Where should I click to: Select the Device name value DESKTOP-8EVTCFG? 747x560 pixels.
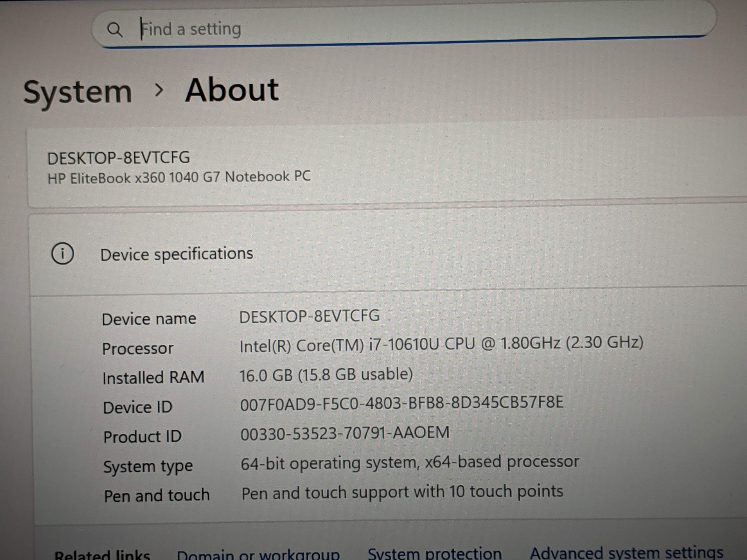[310, 316]
